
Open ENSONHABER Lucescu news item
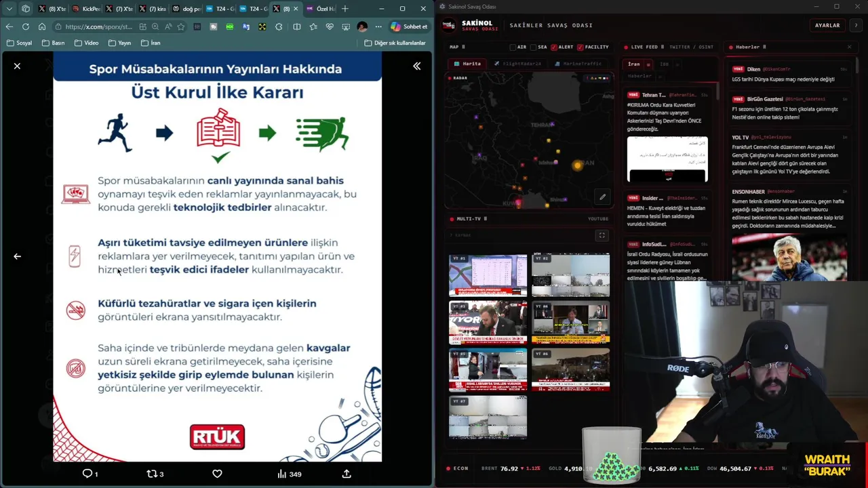[789, 234]
